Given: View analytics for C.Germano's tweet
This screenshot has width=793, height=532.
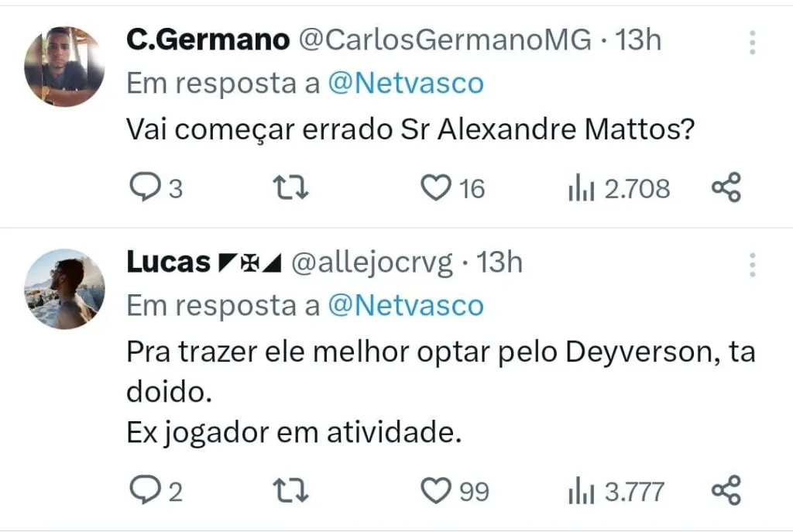Looking at the screenshot, I should [x=581, y=188].
